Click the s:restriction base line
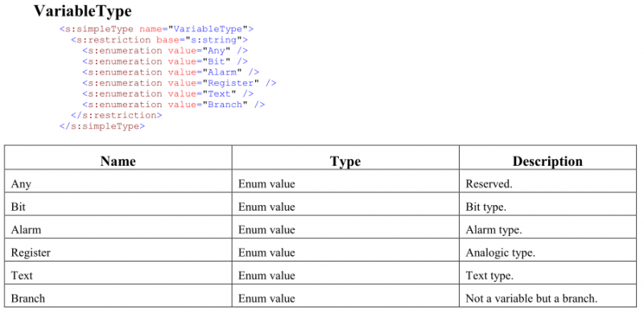644x313 pixels. 159,40
